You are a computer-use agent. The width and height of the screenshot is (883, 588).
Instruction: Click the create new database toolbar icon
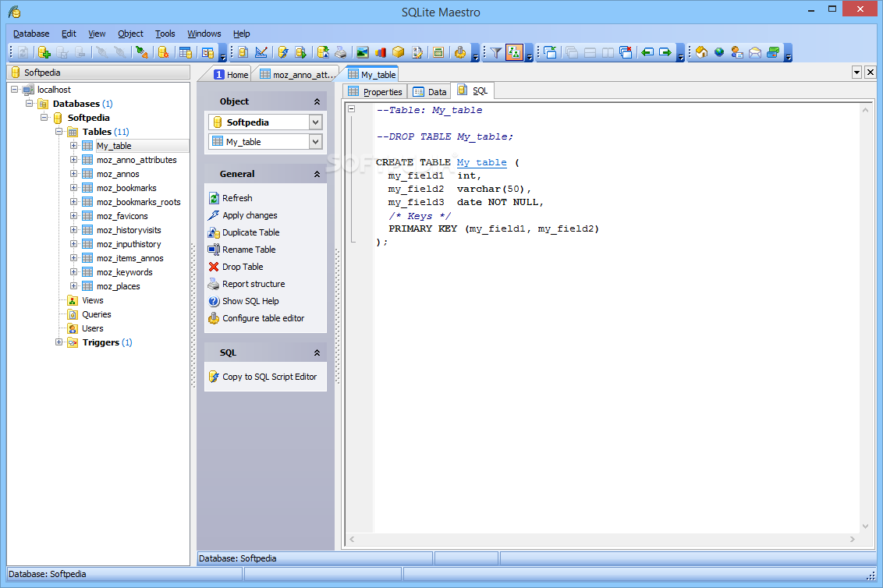(44, 52)
